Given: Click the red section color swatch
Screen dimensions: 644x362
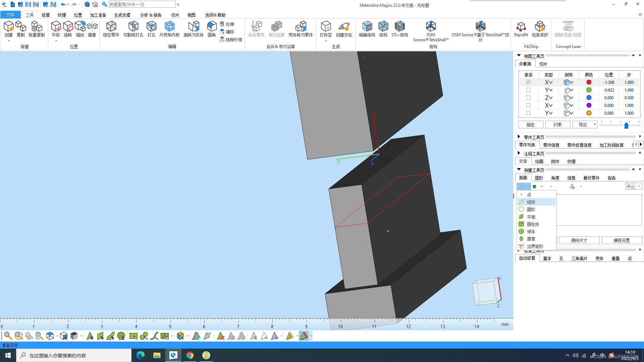Looking at the screenshot, I should click(589, 82).
